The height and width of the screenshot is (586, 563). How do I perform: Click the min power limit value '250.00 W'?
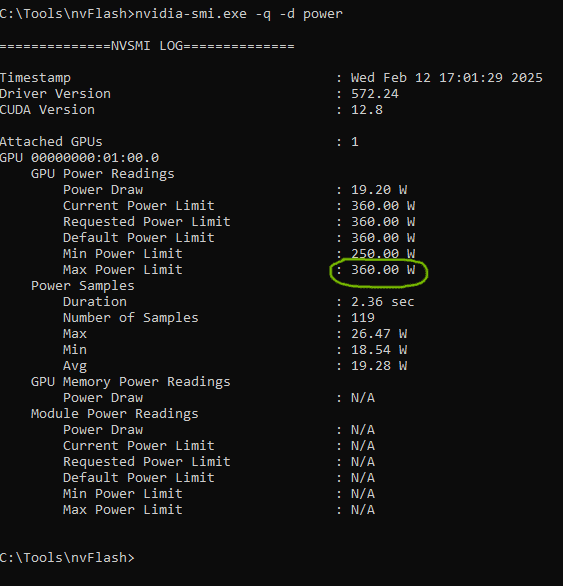(383, 254)
